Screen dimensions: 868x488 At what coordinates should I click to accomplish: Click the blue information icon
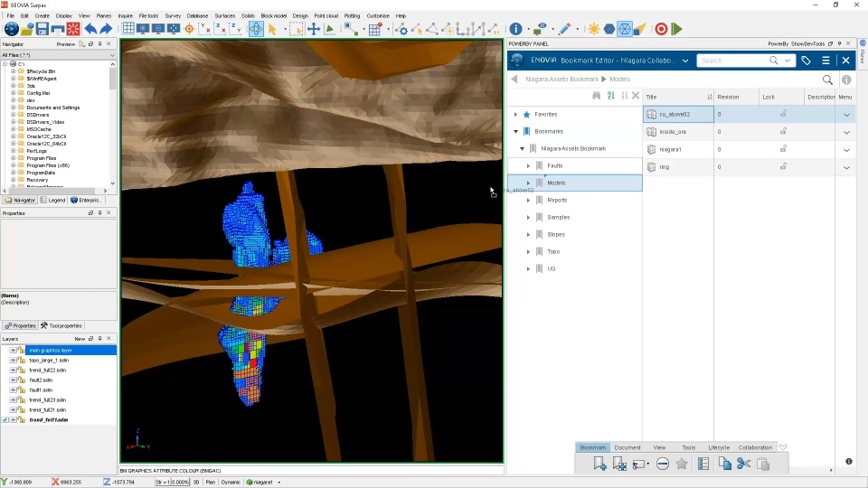[x=516, y=29]
